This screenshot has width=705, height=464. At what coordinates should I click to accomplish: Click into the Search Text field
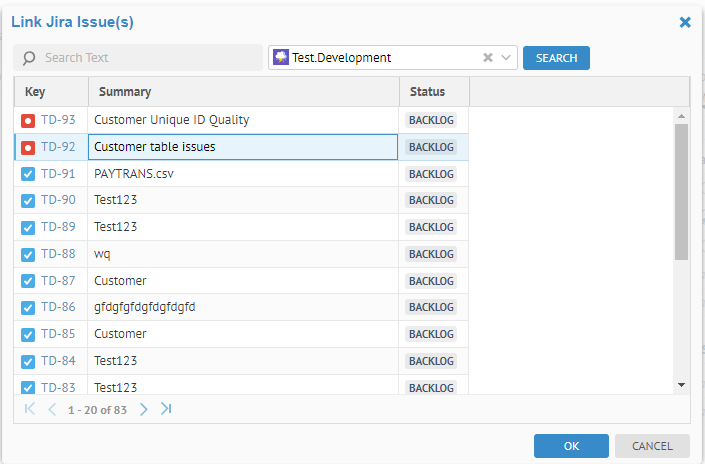click(x=145, y=58)
